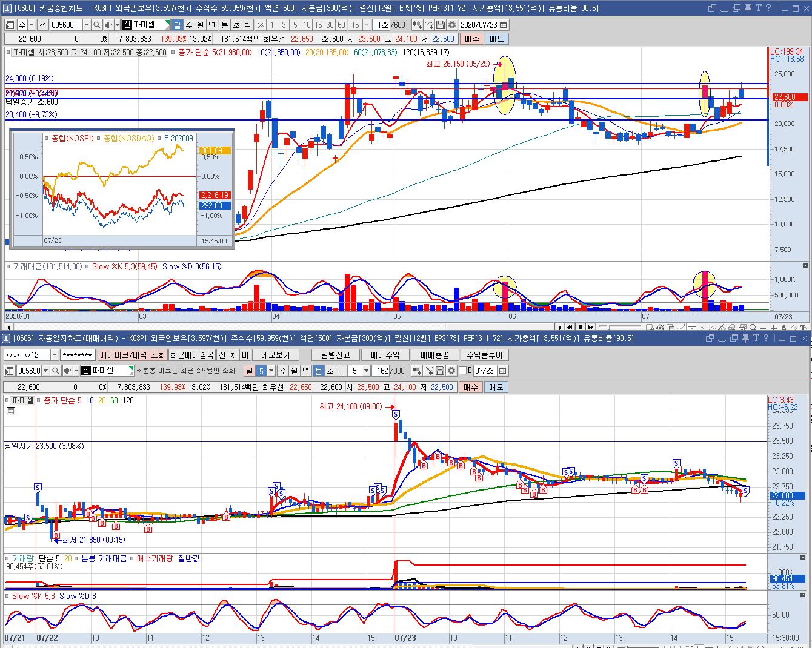This screenshot has height=648, width=812.
Task: Click help question mark in lower title bar
Action: (x=765, y=338)
